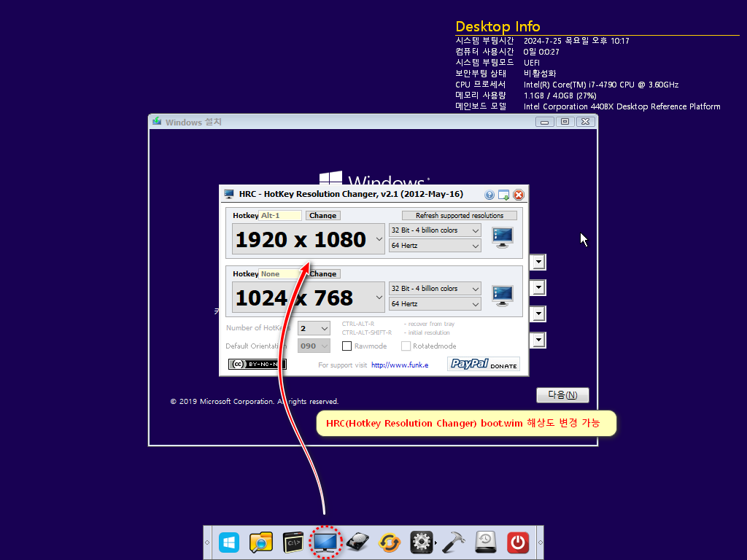Expand the 1024 x 768 resolution dropdown
This screenshot has height=560, width=747.
(x=379, y=297)
